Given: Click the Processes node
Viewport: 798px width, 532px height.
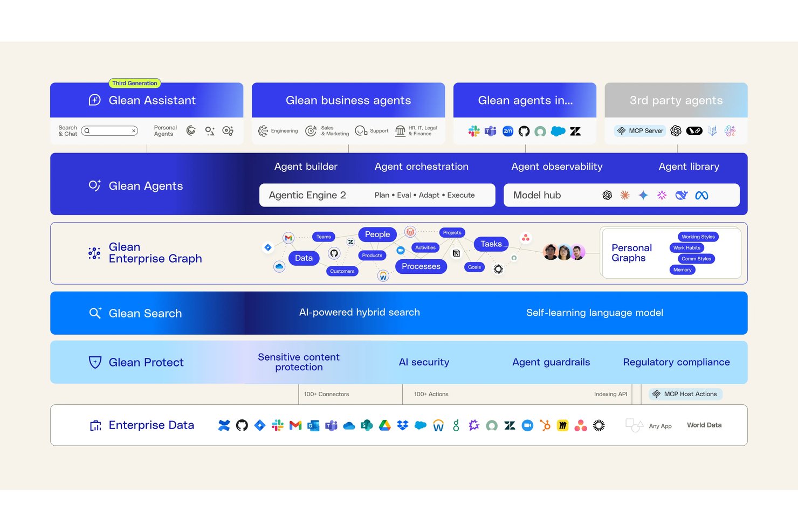Looking at the screenshot, I should coord(421,266).
